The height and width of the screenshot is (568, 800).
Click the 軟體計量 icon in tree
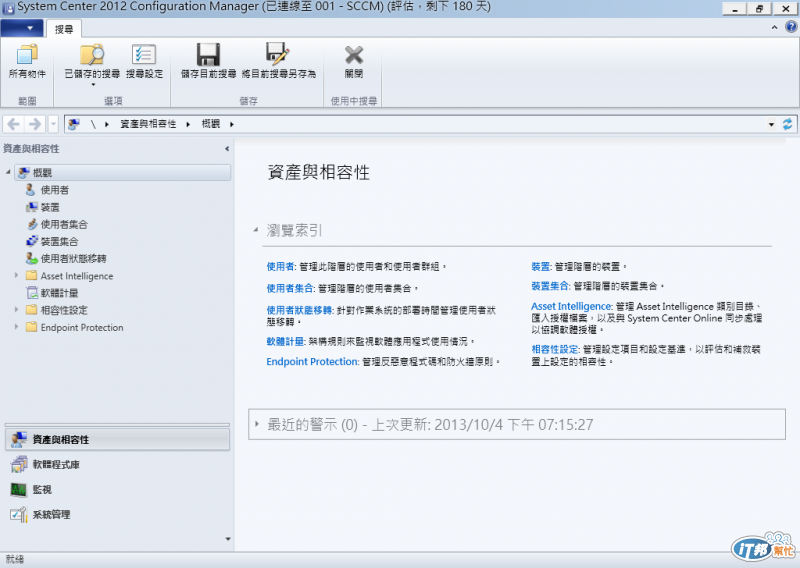click(x=32, y=293)
